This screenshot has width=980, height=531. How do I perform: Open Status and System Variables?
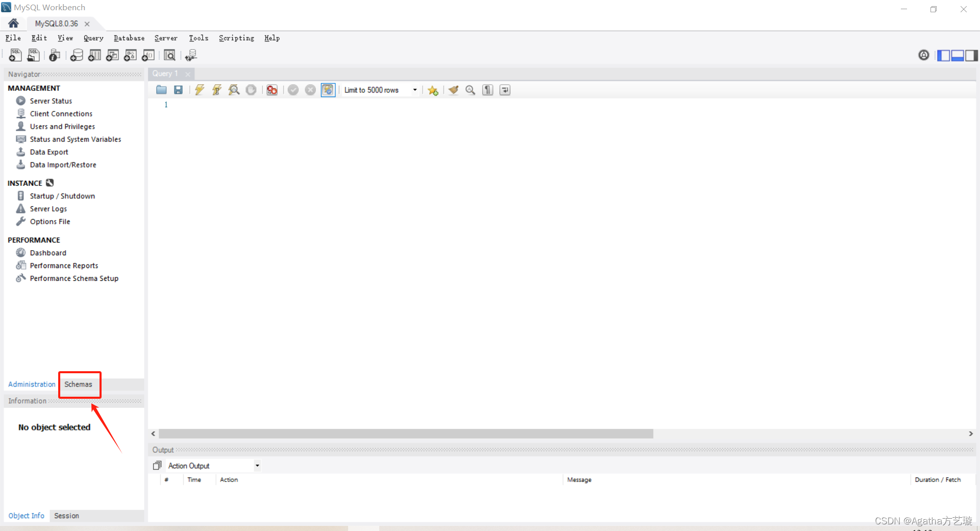pos(75,139)
